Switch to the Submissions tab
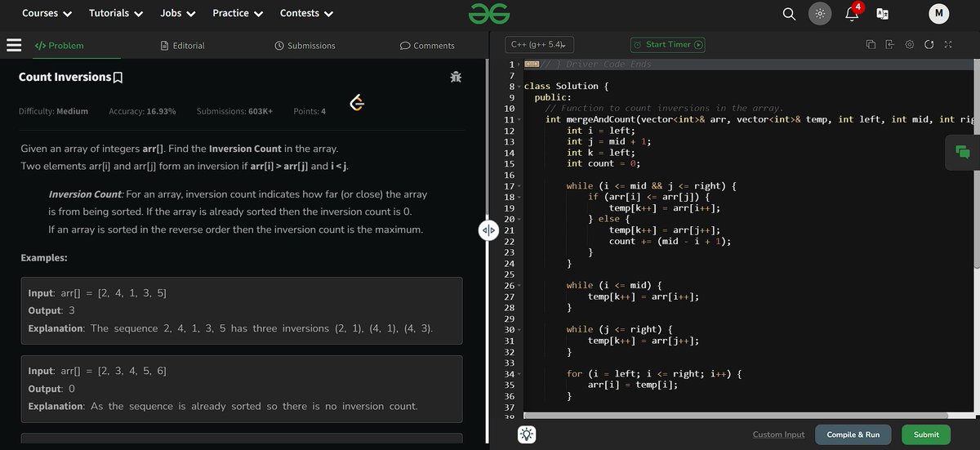 (x=305, y=46)
